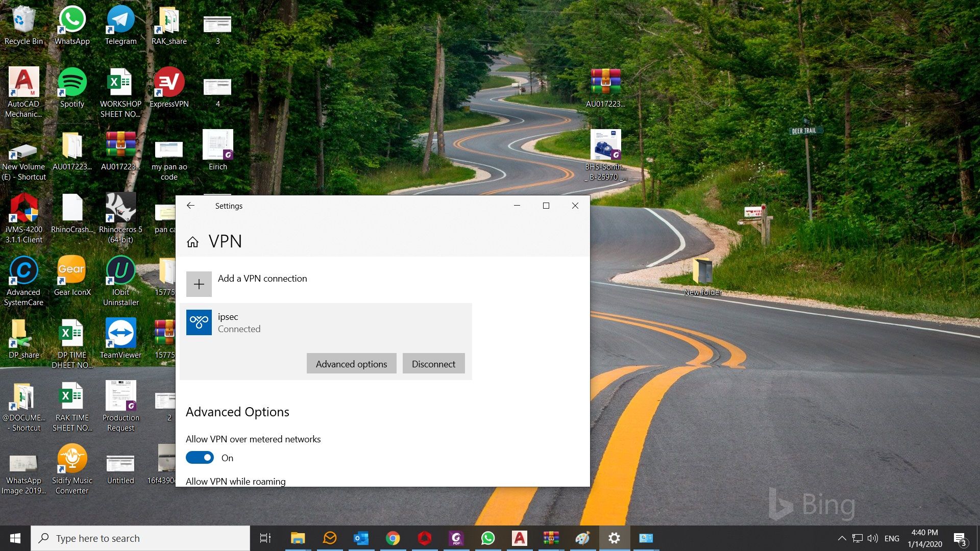Select the @DOCUME... shortcut on desktop
The width and height of the screenshot is (980, 551).
23,407
